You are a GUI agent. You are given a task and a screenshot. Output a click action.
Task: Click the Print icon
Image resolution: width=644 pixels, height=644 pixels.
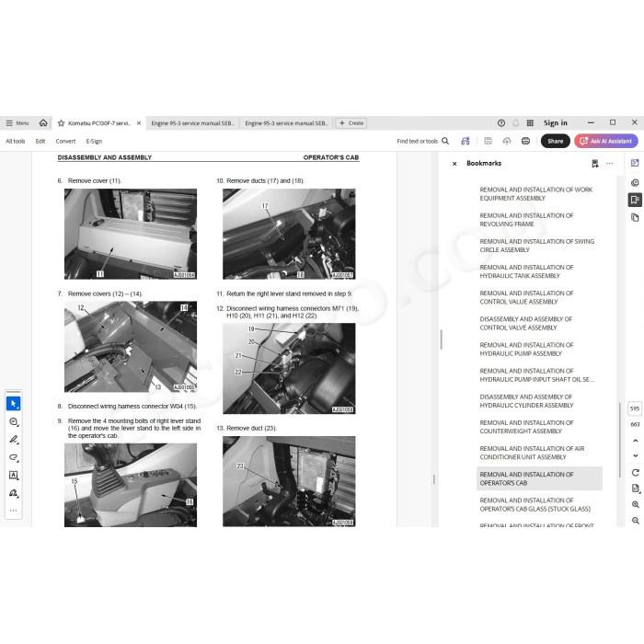(x=525, y=141)
